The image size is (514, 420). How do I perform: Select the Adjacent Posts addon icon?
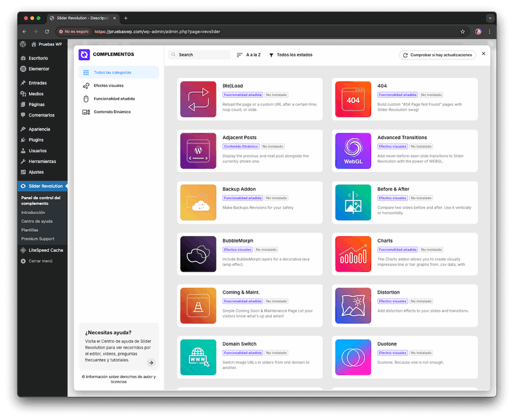[x=198, y=151]
